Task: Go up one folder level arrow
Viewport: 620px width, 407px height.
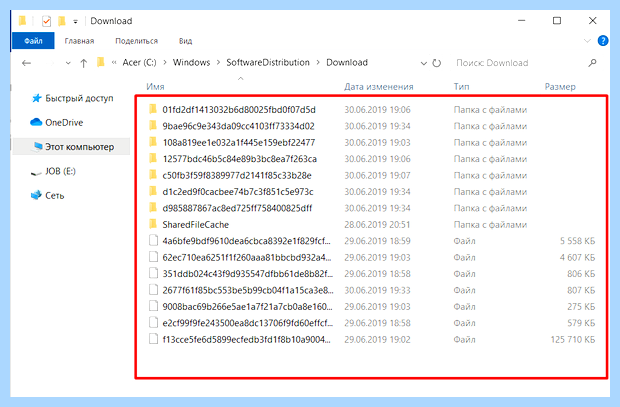Action: [83, 63]
